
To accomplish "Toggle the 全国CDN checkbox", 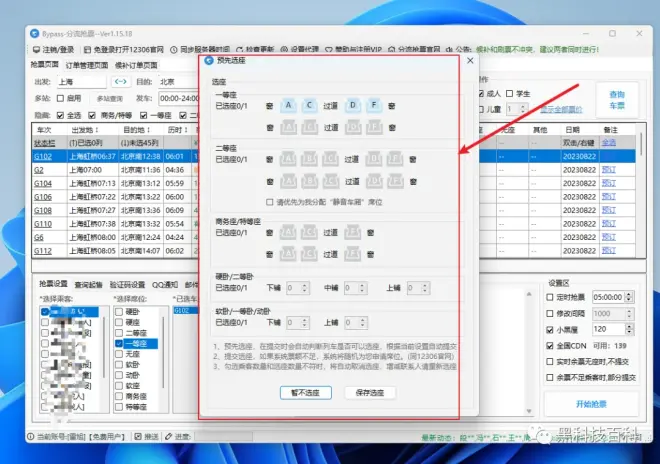I will 552,345.
